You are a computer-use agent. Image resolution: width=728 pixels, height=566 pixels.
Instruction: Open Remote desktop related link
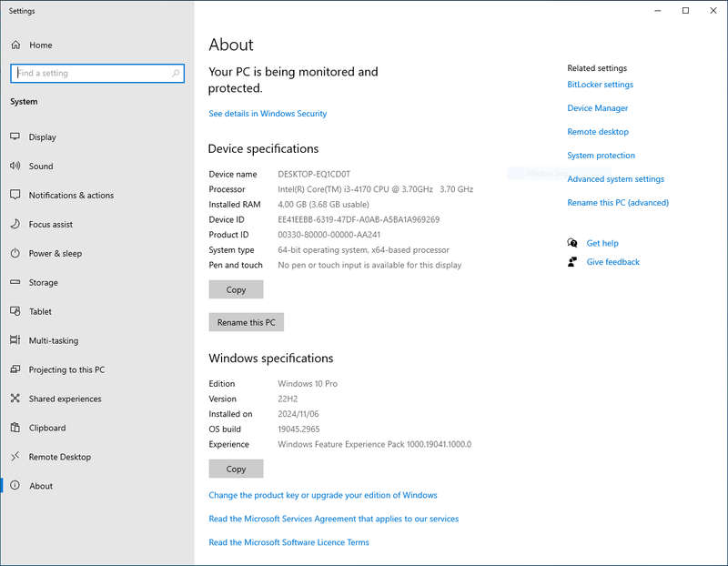(x=598, y=132)
